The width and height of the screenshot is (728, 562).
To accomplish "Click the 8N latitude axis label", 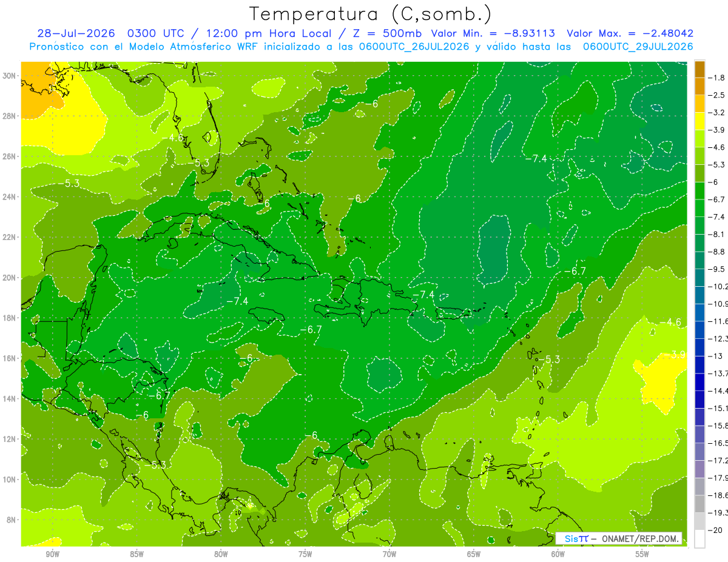I will (12, 520).
